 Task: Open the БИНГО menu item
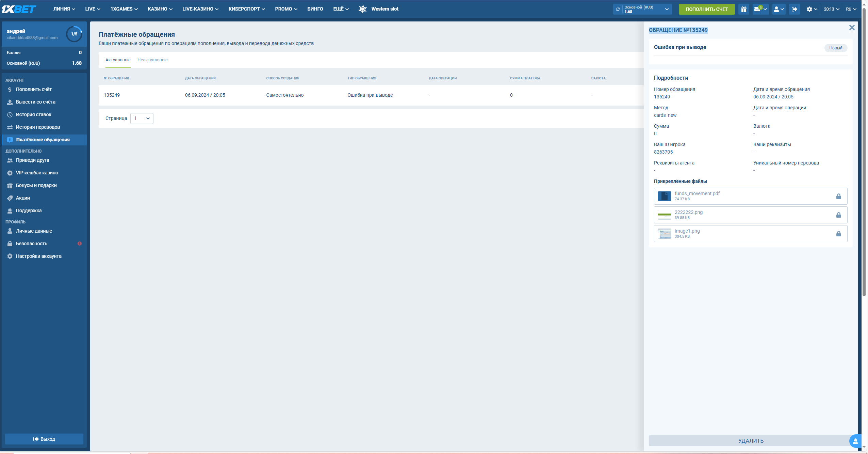[315, 9]
